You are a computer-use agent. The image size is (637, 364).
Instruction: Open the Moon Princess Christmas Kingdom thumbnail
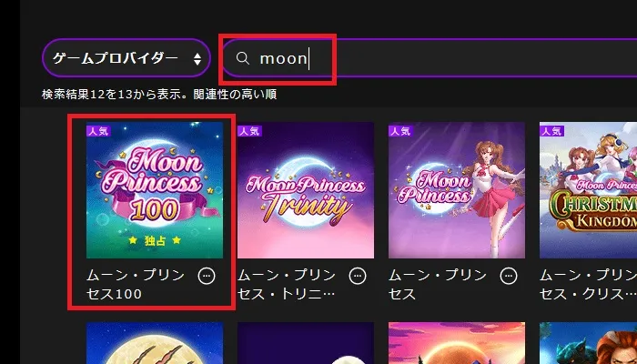click(588, 190)
